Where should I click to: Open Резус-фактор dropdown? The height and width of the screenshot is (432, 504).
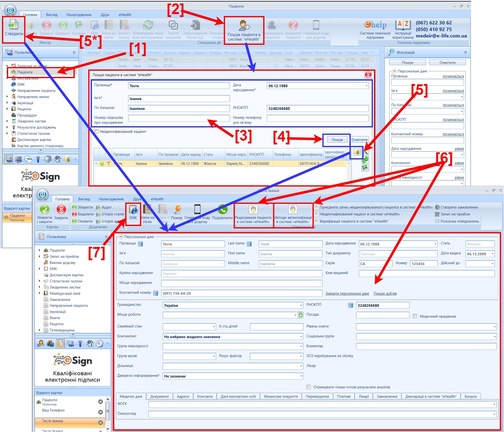pyautogui.click(x=301, y=356)
